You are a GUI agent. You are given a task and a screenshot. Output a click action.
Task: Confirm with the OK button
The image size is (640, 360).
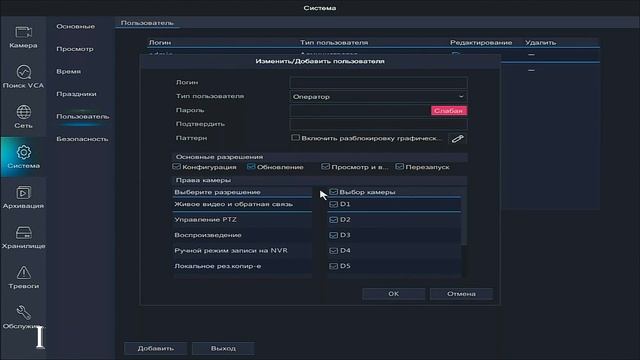coord(393,294)
